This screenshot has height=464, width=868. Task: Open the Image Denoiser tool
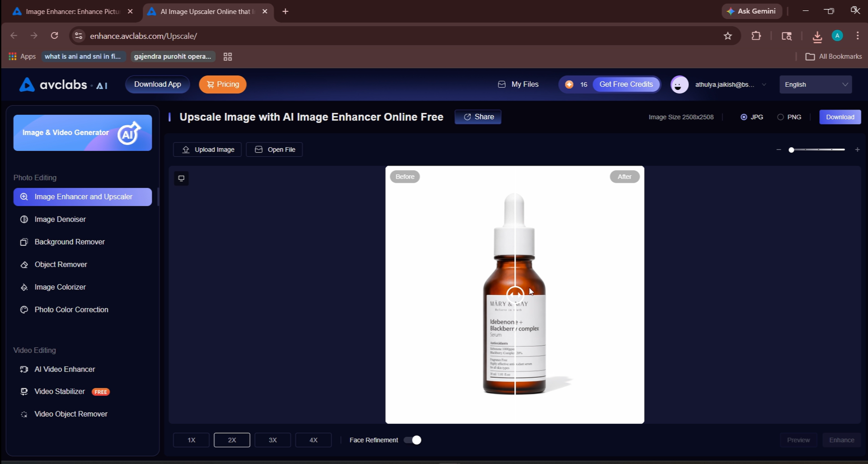click(x=60, y=219)
